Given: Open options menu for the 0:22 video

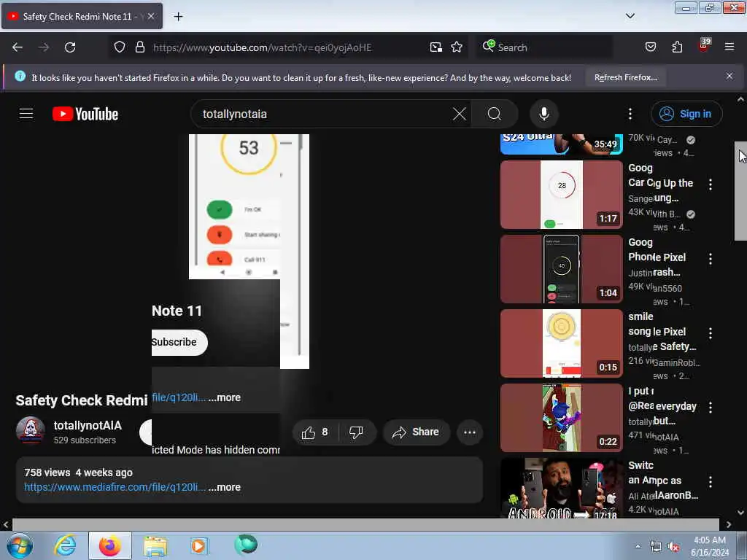Looking at the screenshot, I should click(711, 408).
